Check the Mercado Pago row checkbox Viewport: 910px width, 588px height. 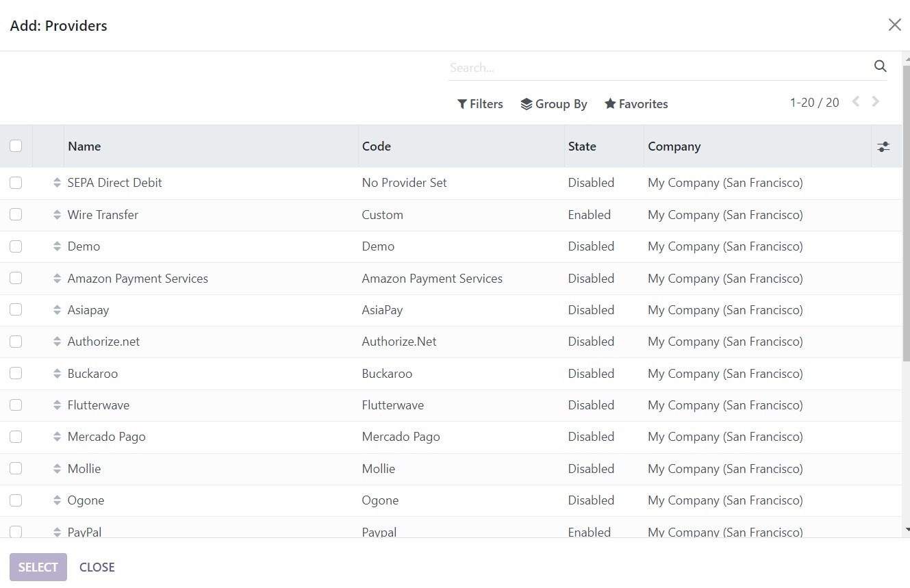(x=16, y=437)
